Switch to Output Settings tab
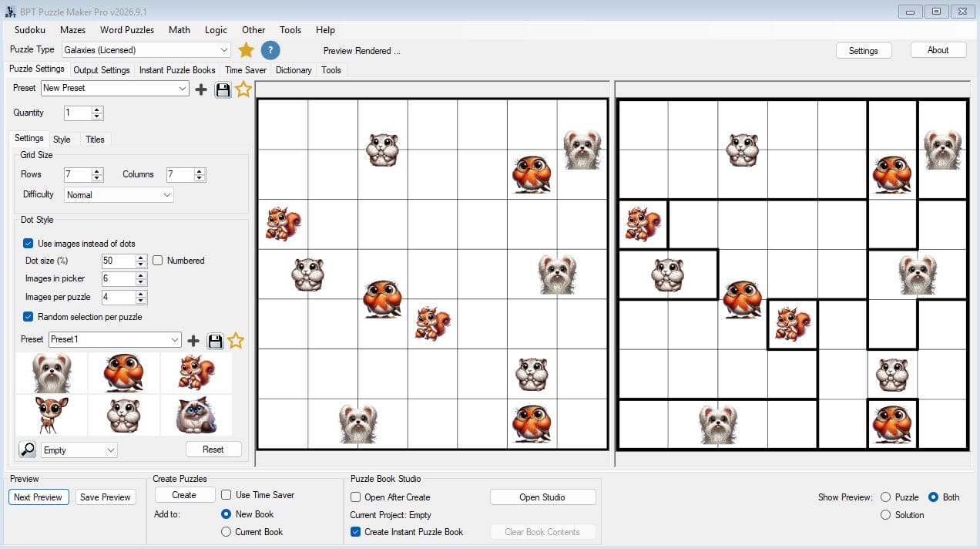This screenshot has width=980, height=549. [102, 70]
